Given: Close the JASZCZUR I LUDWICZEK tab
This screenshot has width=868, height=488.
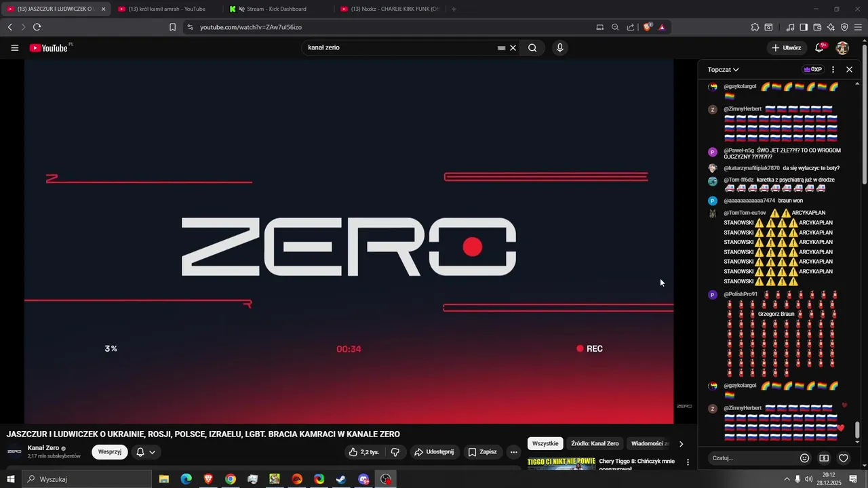Looking at the screenshot, I should (x=103, y=9).
